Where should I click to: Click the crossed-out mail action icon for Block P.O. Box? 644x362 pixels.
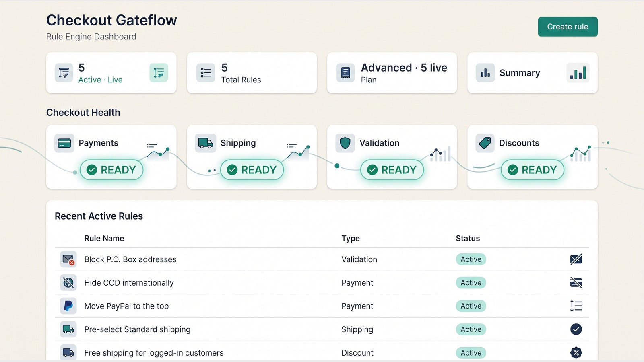[x=576, y=259]
